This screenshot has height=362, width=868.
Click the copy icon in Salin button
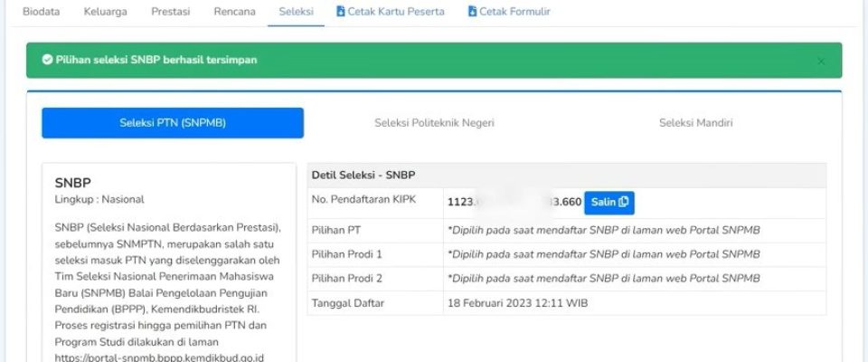point(623,202)
